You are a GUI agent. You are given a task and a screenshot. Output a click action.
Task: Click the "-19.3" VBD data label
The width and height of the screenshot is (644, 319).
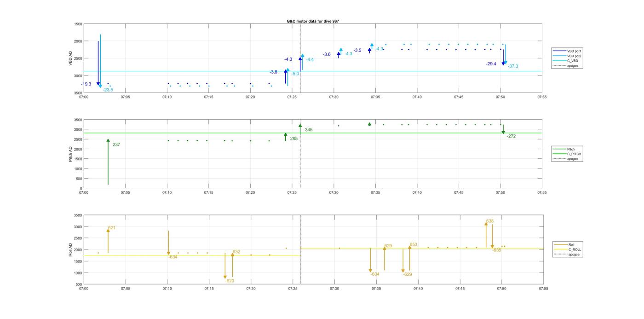[86, 84]
